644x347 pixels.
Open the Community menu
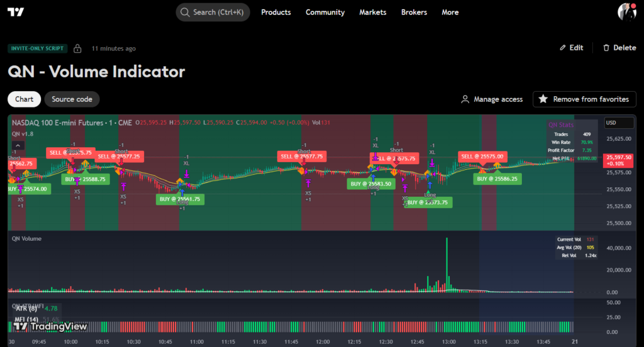coord(325,12)
